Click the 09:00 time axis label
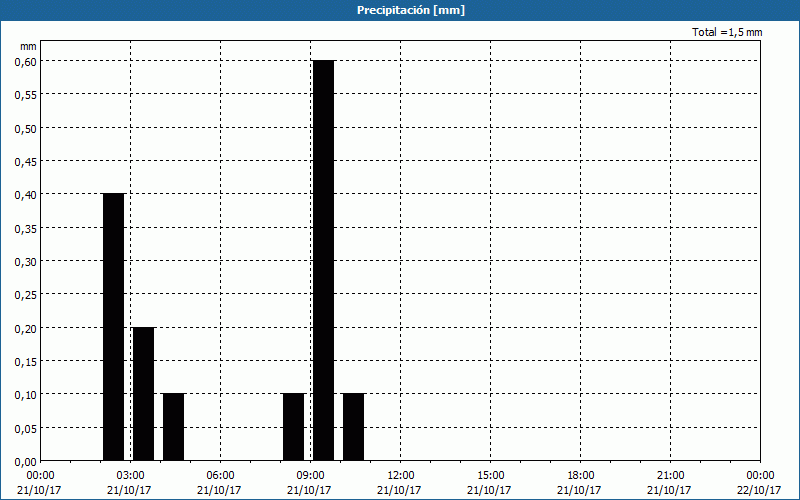 point(310,476)
